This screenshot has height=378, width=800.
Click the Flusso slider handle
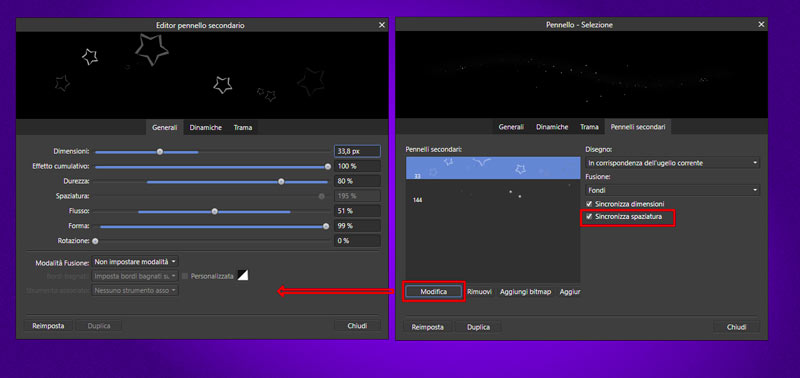coord(215,211)
